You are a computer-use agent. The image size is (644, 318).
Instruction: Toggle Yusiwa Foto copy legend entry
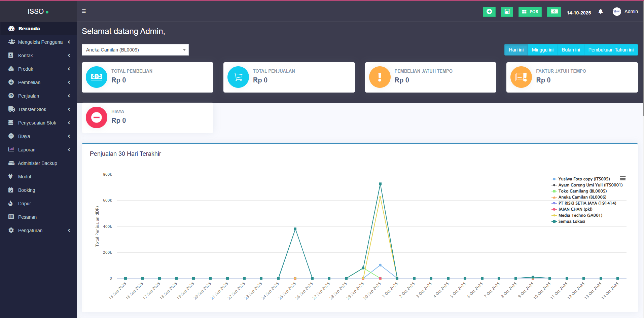[x=584, y=179]
